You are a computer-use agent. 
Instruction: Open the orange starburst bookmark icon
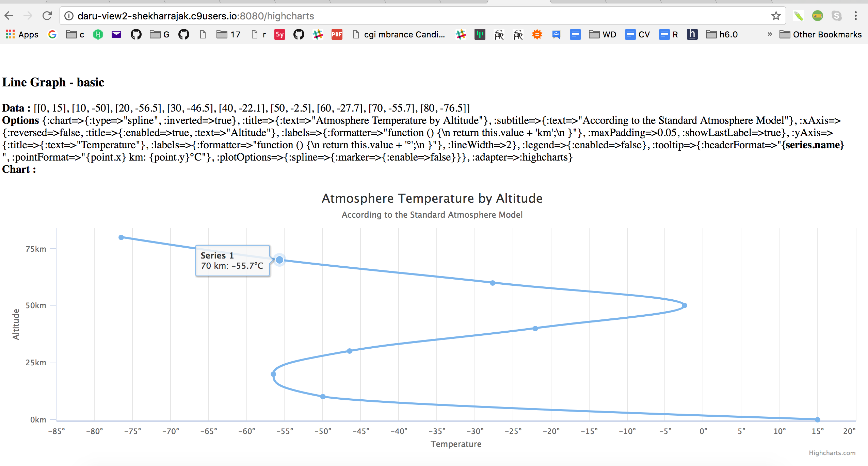pos(537,34)
